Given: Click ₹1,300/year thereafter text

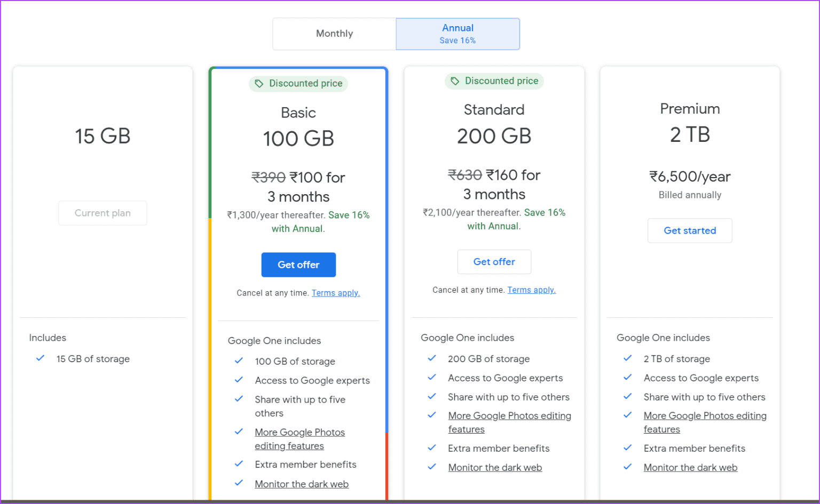Looking at the screenshot, I should (x=276, y=215).
